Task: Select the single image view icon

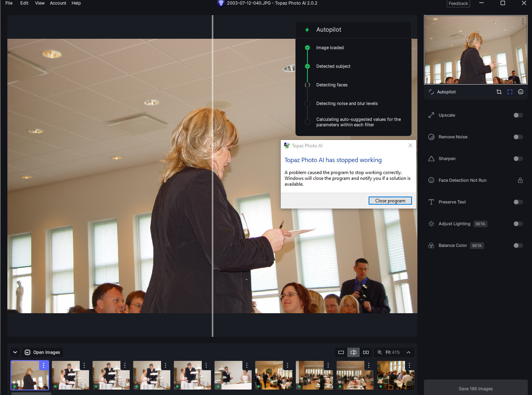Action: pyautogui.click(x=341, y=352)
